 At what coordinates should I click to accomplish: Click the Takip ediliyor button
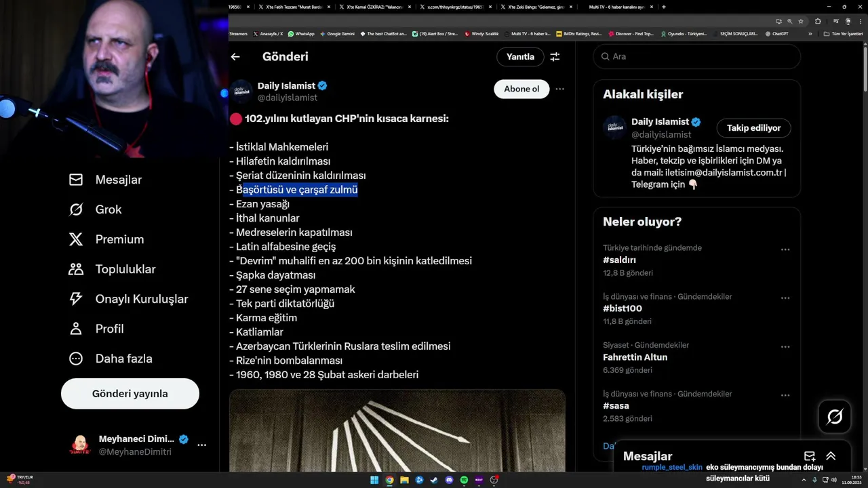pos(753,127)
